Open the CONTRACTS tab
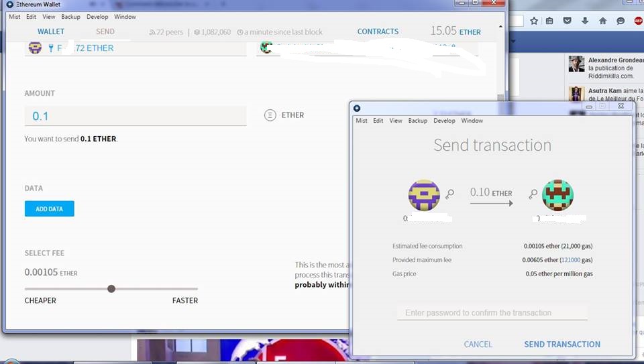The image size is (644, 364). (x=378, y=32)
